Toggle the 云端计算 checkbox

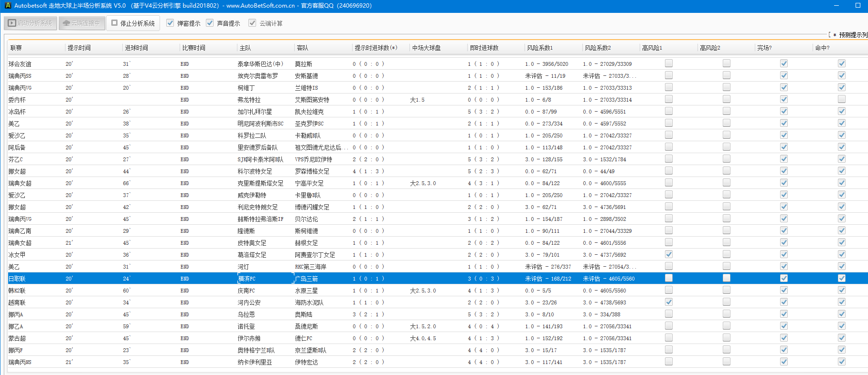[252, 23]
